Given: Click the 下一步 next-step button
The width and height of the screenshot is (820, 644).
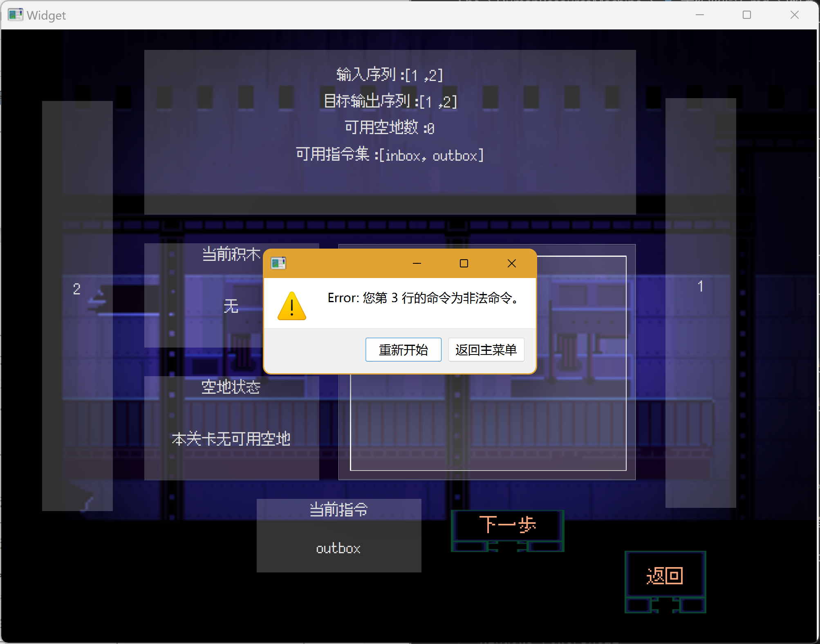Looking at the screenshot, I should point(508,530).
